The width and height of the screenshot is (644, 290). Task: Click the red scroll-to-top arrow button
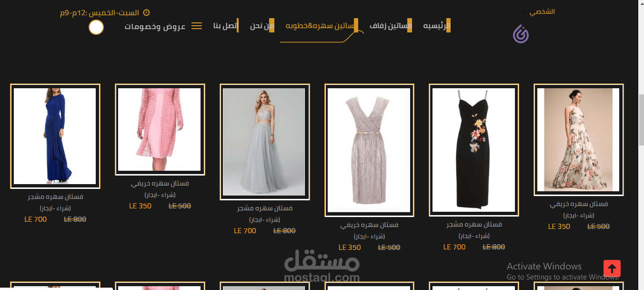[612, 269]
